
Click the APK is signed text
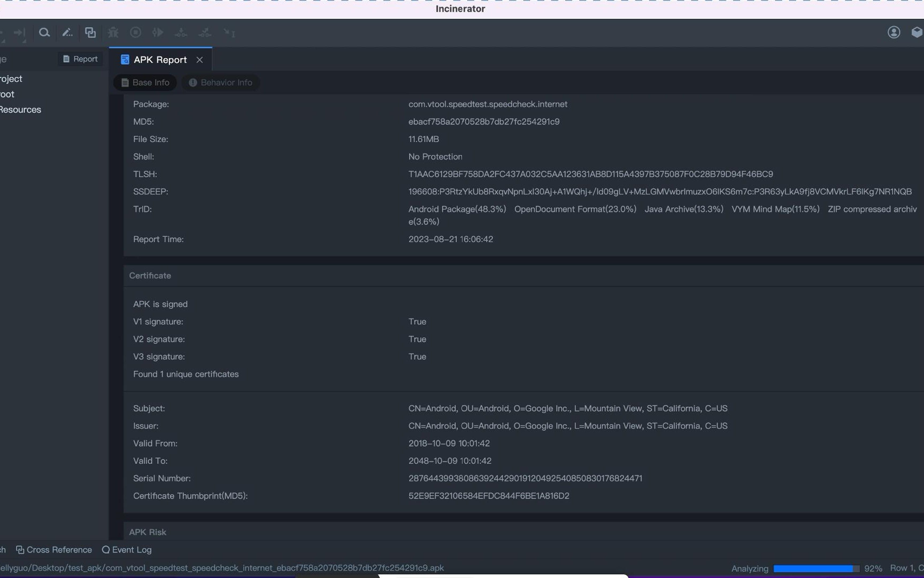(160, 304)
